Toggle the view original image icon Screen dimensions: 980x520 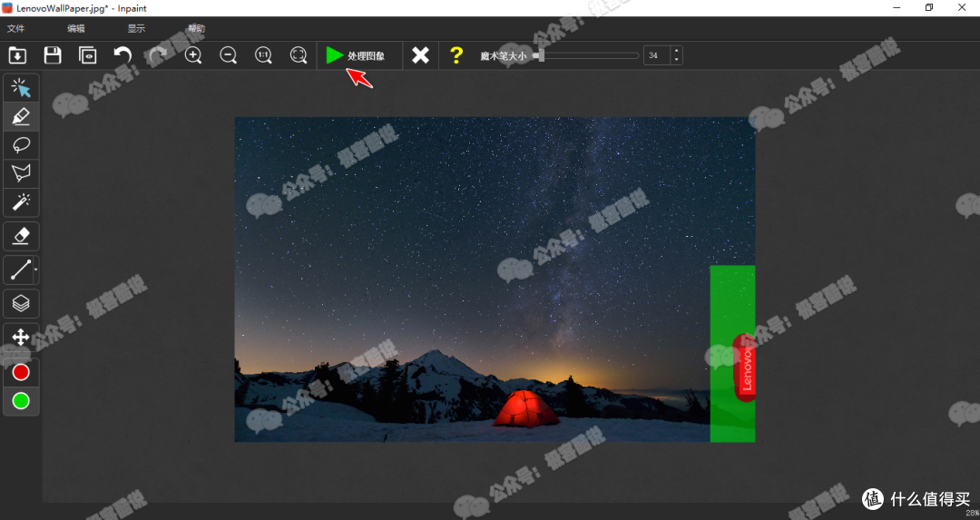coord(88,55)
